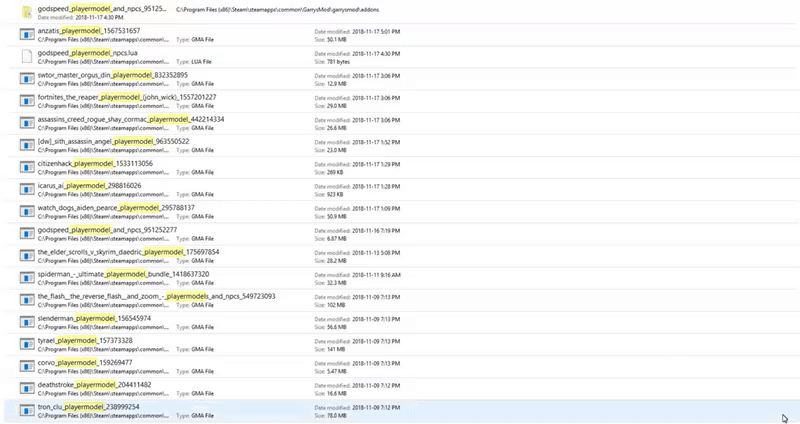Click the GarrysMod addons folder path text

278,10
